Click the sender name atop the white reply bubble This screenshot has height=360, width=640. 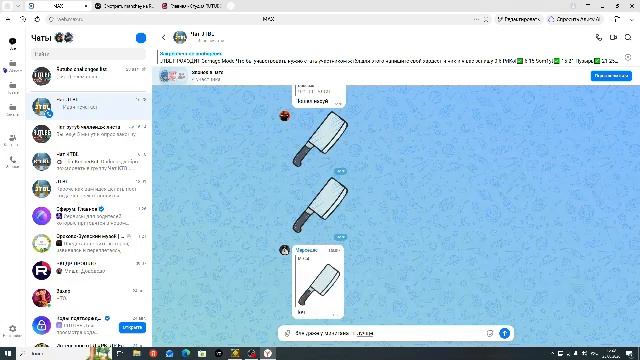pos(307,250)
